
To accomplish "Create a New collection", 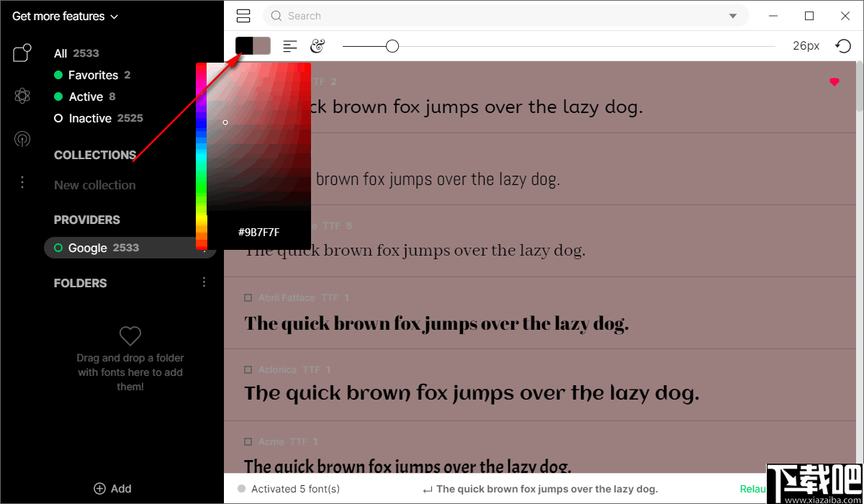I will coord(95,185).
